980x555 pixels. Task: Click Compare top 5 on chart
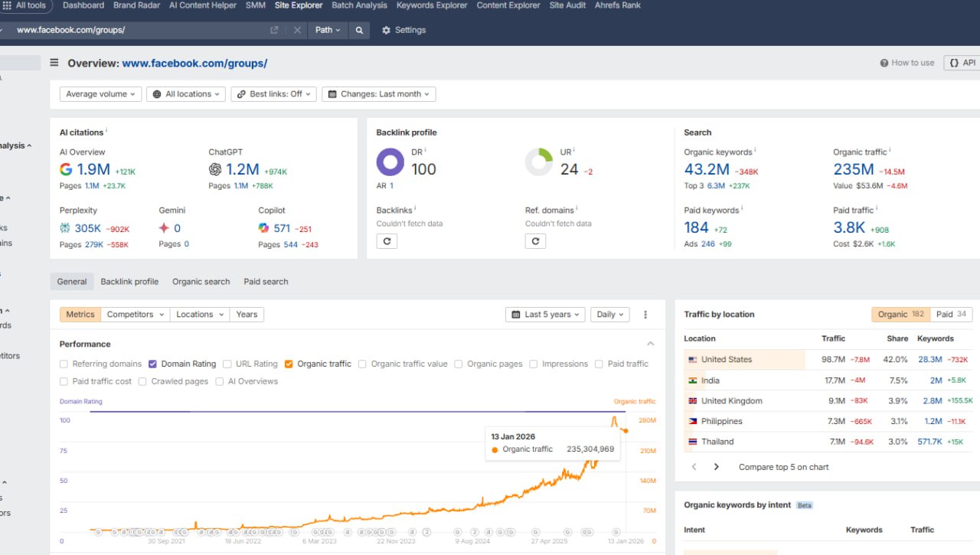click(x=783, y=467)
